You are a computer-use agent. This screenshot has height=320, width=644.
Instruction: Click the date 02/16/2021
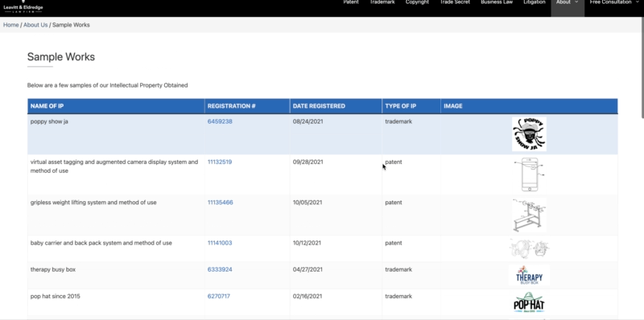(308, 297)
